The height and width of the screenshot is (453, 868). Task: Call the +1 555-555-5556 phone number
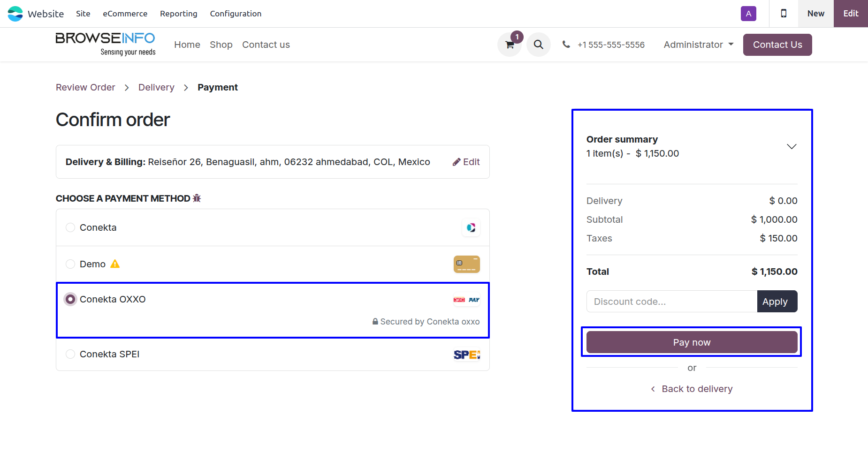point(611,45)
